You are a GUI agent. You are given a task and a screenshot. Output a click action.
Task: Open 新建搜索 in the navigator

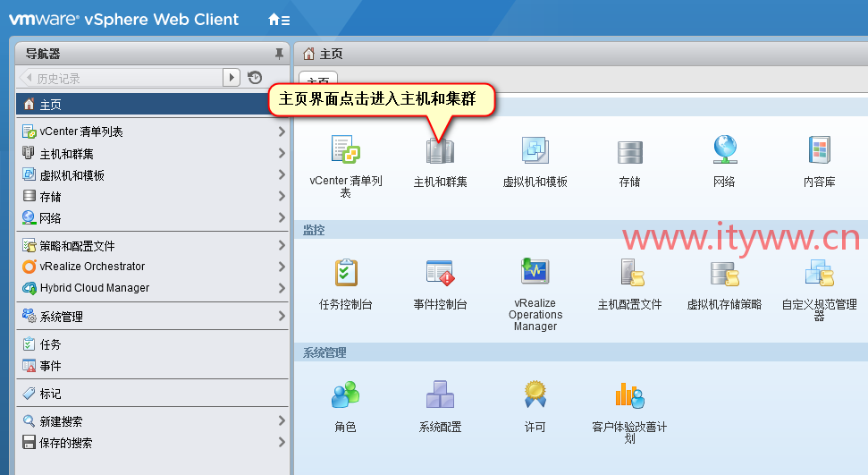(153, 421)
